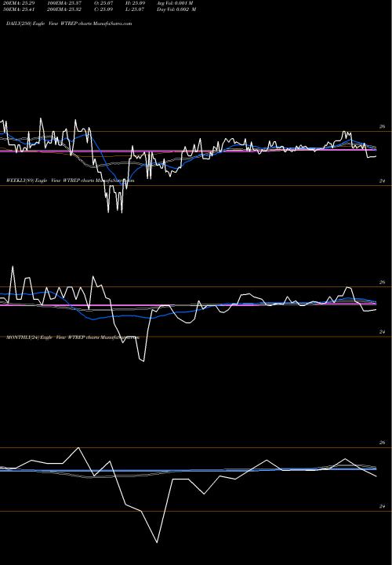Click the 26 axis label on daily chart
The width and height of the screenshot is (392, 565).
coord(382,126)
